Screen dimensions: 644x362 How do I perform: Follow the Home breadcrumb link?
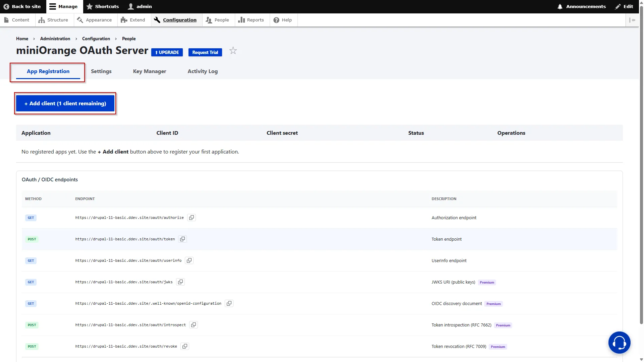(x=22, y=39)
